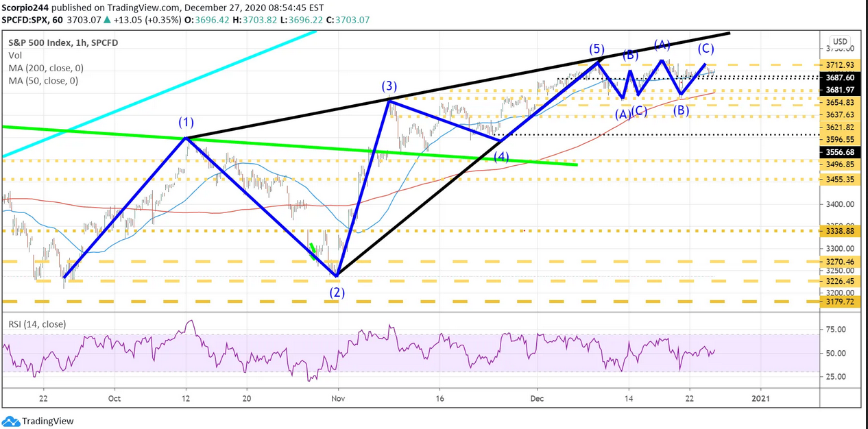Click the 3455.35 price label

[x=840, y=179]
